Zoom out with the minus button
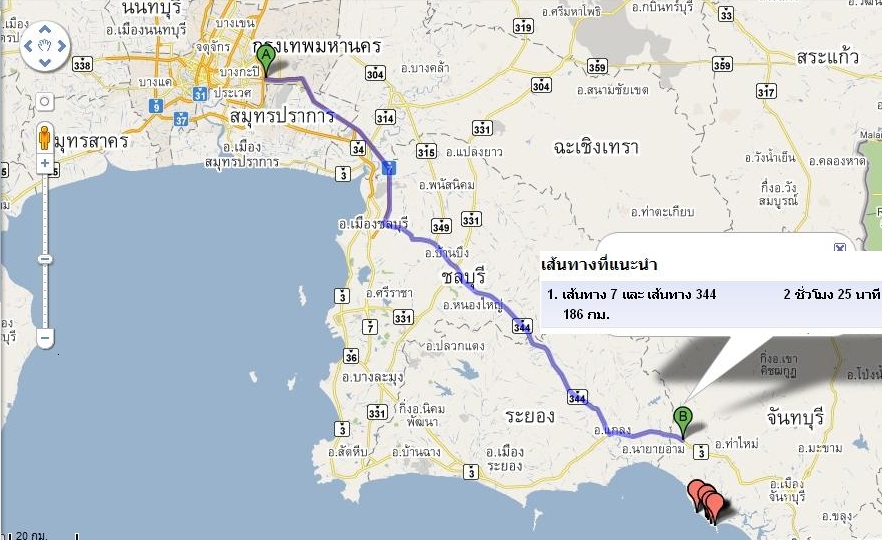Image resolution: width=884 pixels, height=540 pixels. pos(45,338)
